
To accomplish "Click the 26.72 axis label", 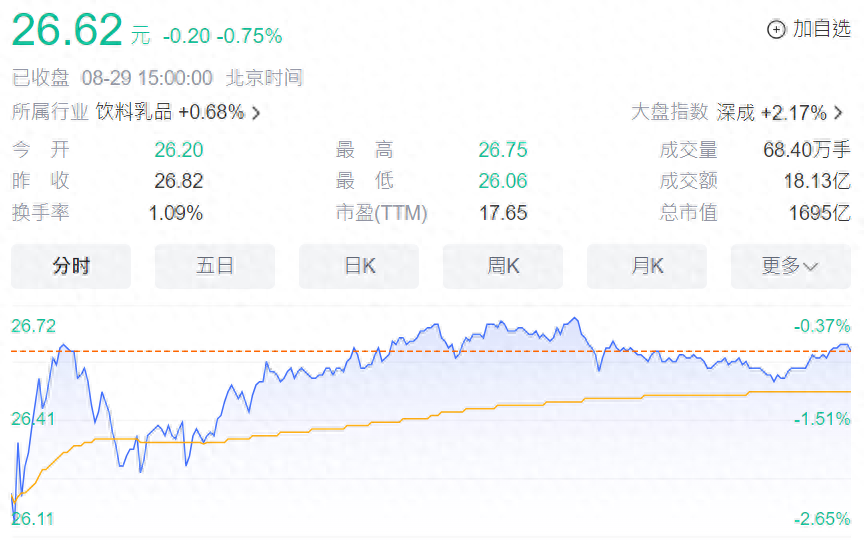I will [33, 326].
